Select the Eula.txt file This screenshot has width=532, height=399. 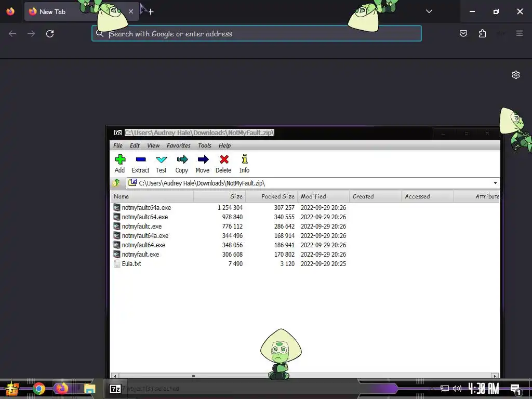(x=131, y=263)
